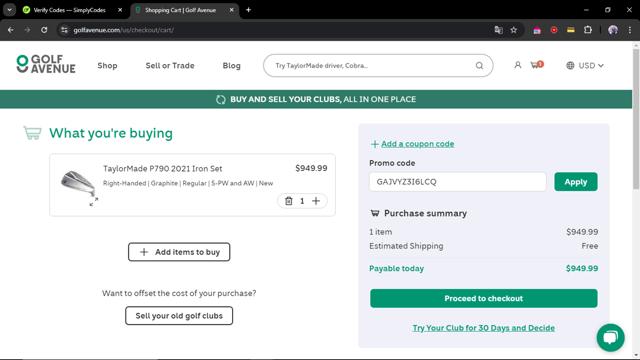This screenshot has width=640, height=360.
Task: Open the user account icon
Action: (x=518, y=65)
